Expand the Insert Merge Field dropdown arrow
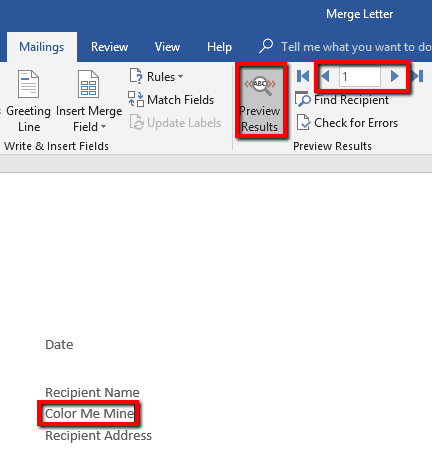 pyautogui.click(x=103, y=127)
